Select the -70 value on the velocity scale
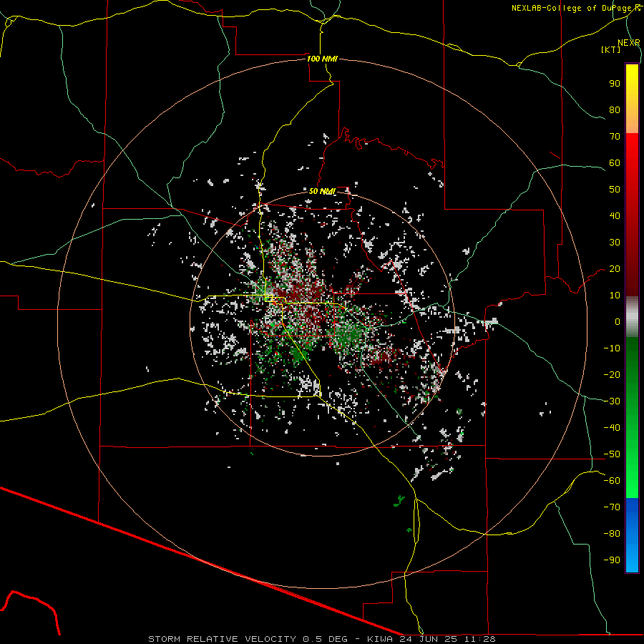 [x=612, y=507]
